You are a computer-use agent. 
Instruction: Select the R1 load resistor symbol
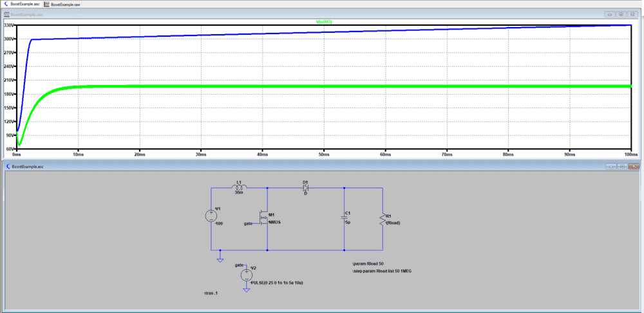(383, 219)
